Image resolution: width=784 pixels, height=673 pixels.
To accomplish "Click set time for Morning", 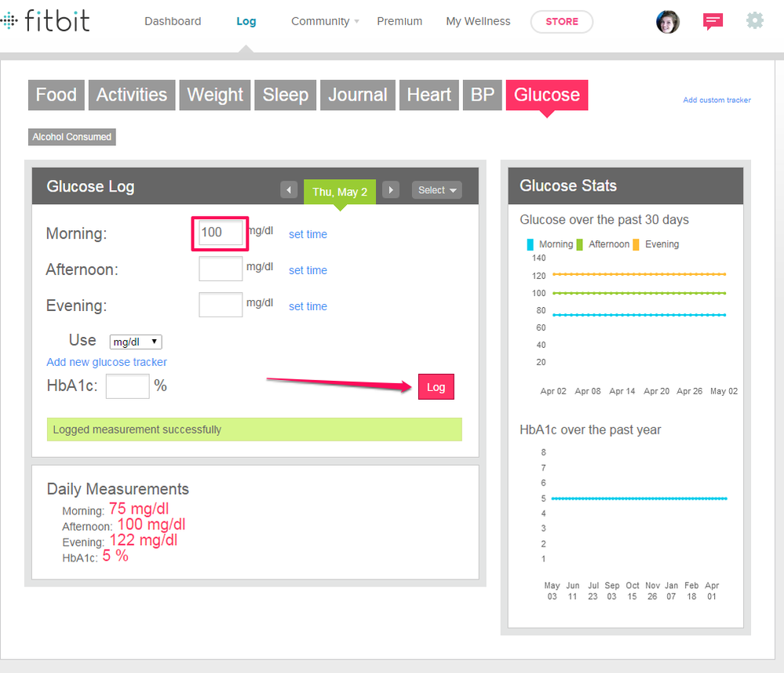I will click(x=308, y=234).
